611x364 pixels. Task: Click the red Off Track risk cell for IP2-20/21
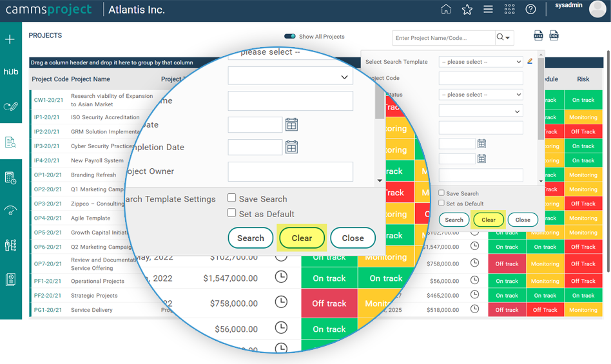pos(583,131)
